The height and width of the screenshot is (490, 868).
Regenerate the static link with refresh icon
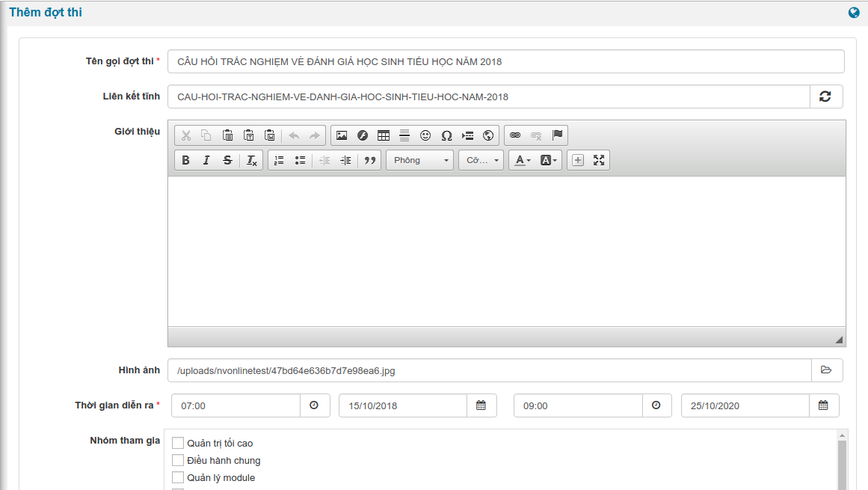point(825,97)
